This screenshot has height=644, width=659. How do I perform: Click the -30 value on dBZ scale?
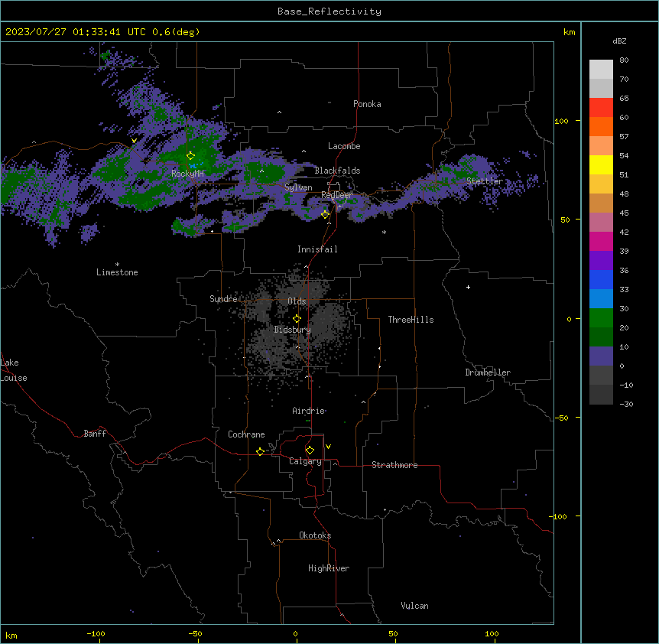pos(626,404)
